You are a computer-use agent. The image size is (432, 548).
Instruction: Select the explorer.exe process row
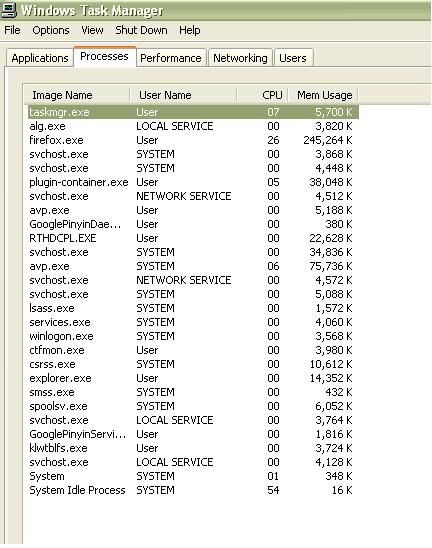click(x=192, y=378)
